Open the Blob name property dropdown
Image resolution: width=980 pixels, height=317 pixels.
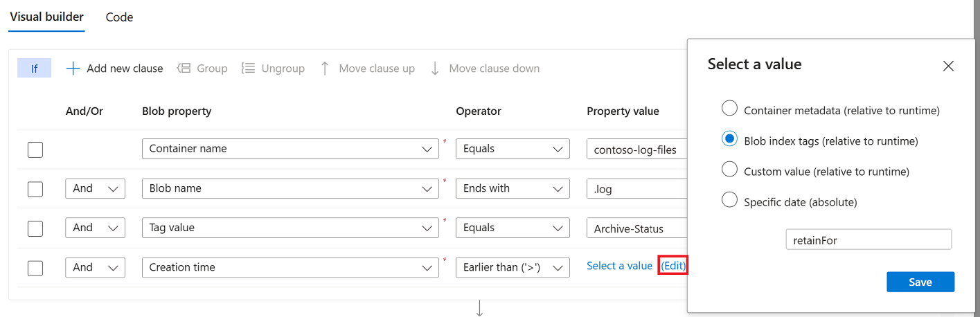(290, 188)
